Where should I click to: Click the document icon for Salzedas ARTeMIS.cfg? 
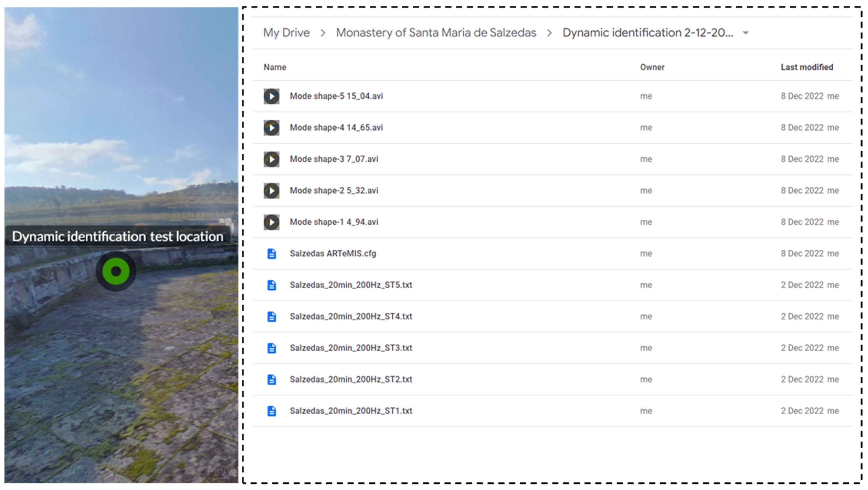272,254
